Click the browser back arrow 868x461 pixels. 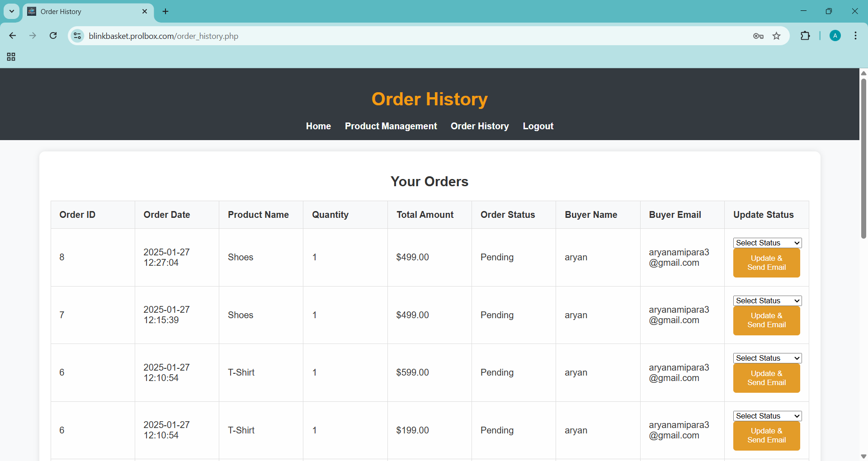(x=13, y=36)
